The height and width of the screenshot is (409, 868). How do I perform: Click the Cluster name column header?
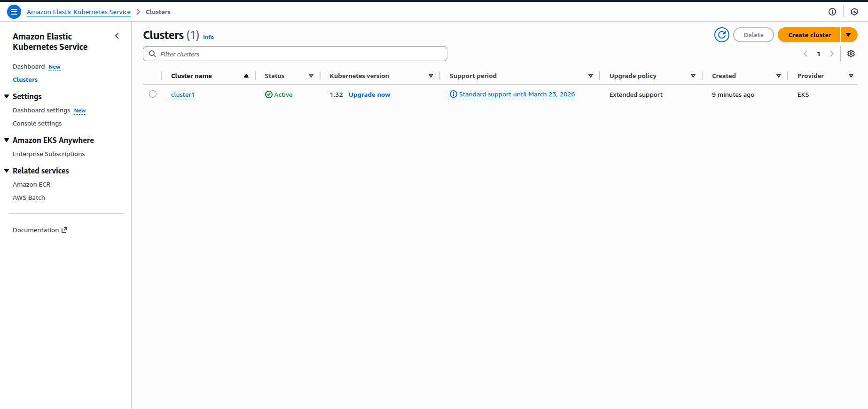point(191,76)
